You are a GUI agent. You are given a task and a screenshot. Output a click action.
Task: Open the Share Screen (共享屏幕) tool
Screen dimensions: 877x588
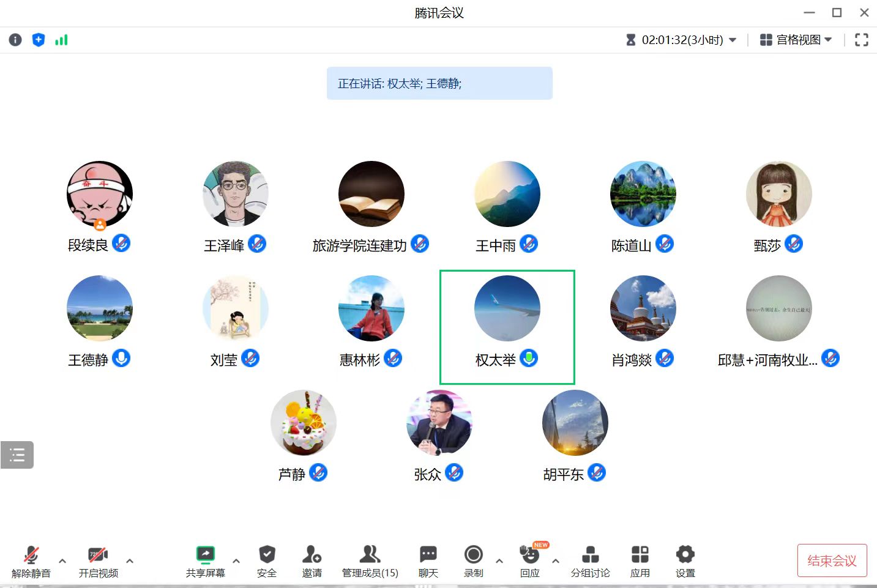coord(205,560)
